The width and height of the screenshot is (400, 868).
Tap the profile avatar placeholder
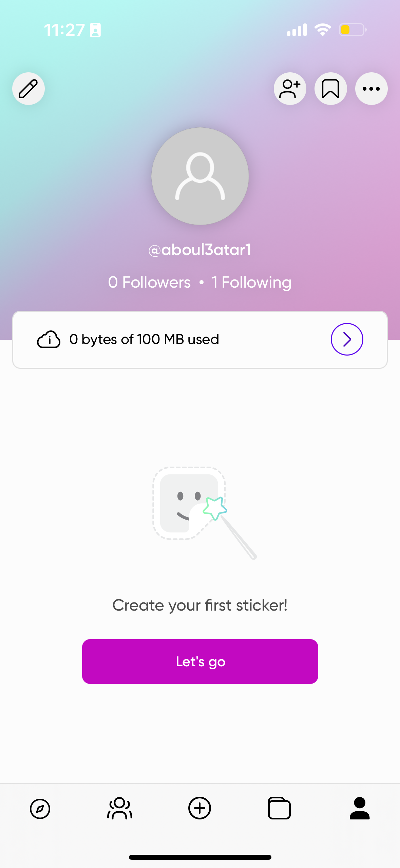200,176
